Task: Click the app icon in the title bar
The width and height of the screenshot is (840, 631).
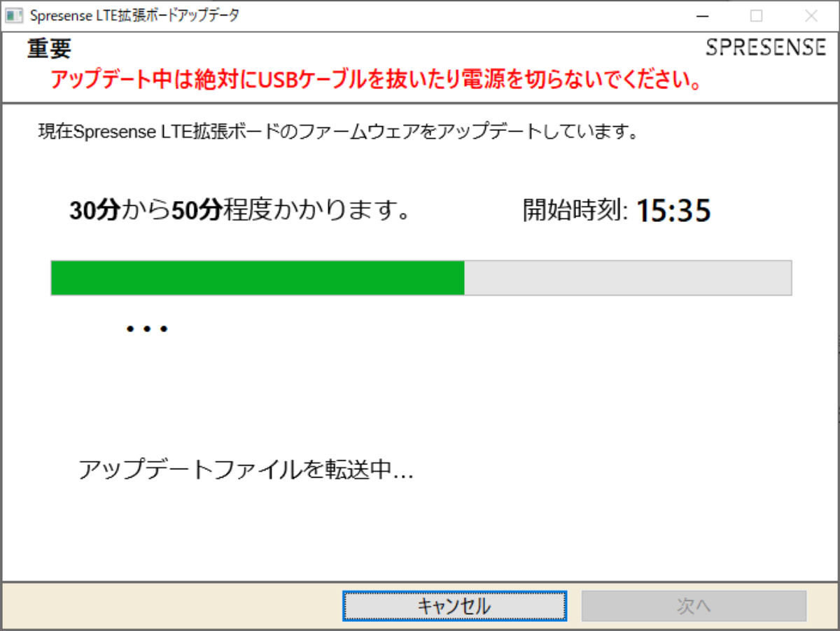Action: click(x=15, y=15)
